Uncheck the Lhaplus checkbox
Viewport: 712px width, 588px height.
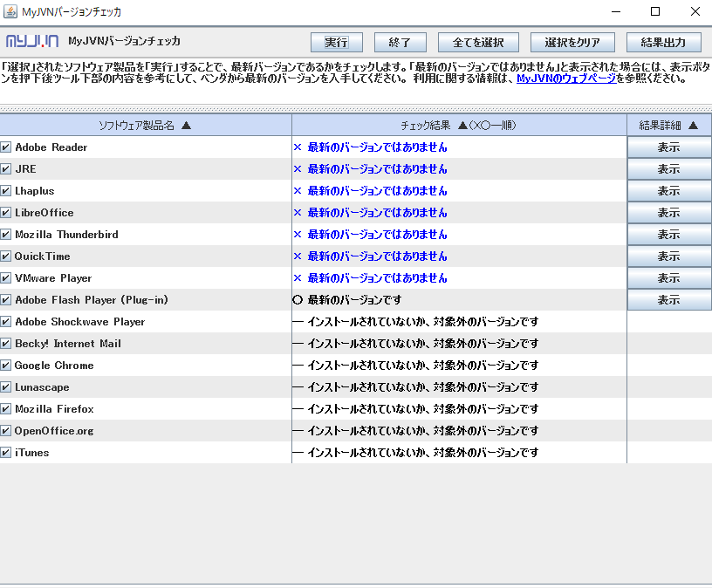pos(6,191)
